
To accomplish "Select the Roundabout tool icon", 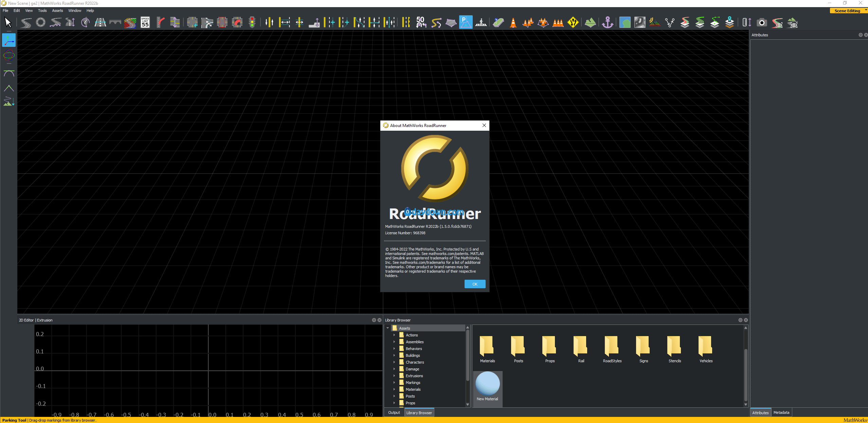I will tap(41, 23).
